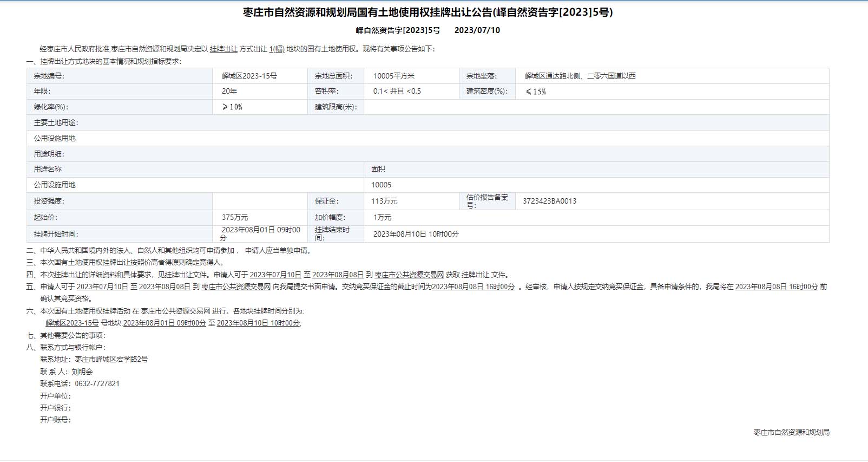
Task: Click the 起始价 label cell
Action: point(120,217)
